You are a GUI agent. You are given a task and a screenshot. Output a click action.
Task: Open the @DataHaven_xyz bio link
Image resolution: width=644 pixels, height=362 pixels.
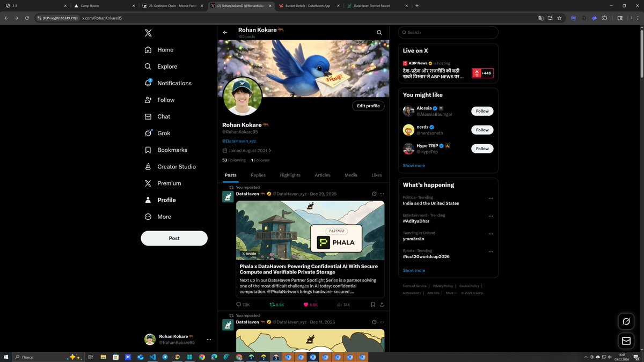239,141
